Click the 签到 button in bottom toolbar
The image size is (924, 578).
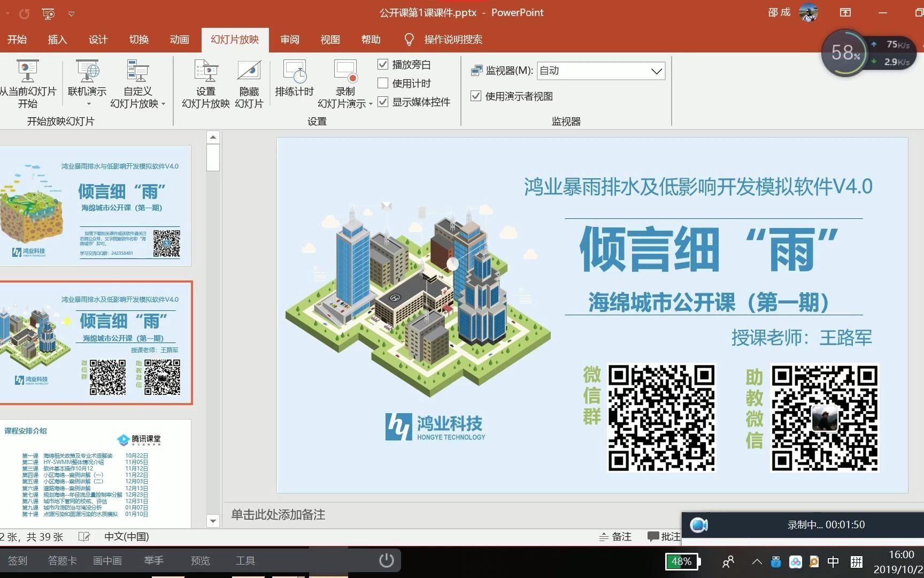click(x=18, y=560)
